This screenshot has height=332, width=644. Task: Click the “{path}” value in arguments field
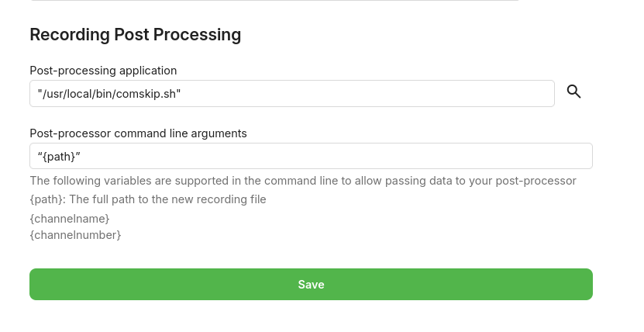(x=60, y=156)
